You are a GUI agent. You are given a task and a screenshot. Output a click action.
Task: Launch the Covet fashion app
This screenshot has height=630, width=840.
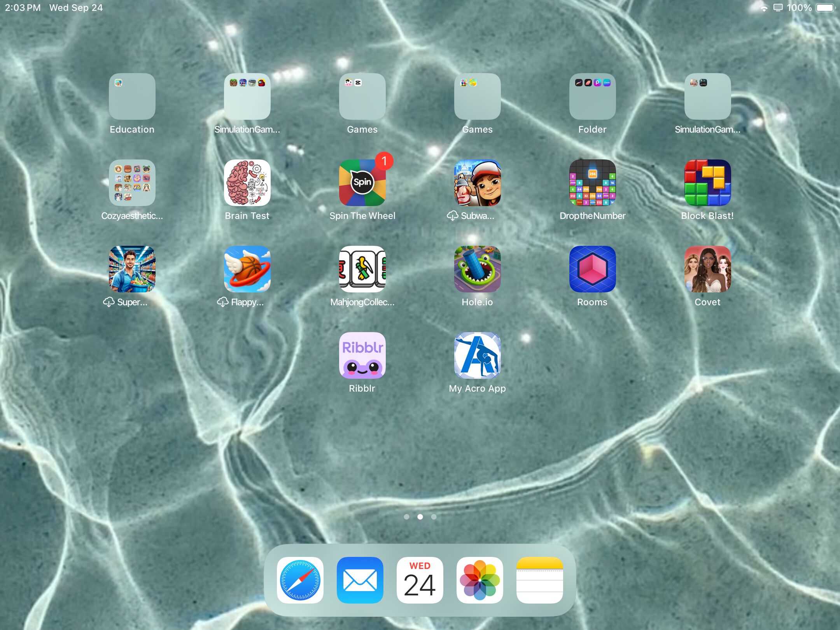[707, 269]
